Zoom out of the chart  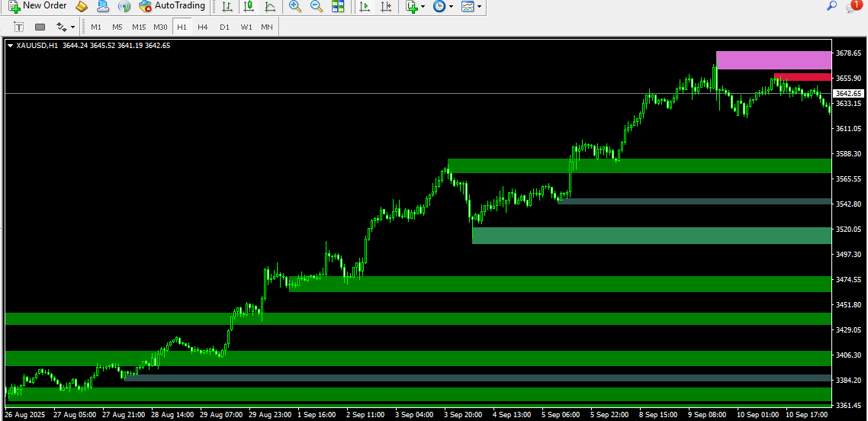pos(316,7)
